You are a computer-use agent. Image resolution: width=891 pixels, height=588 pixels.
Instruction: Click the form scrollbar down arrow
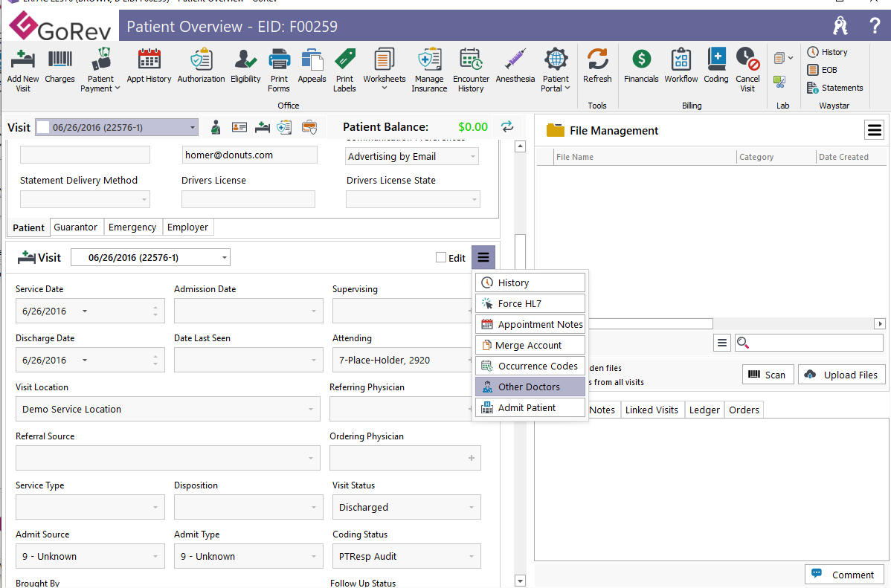pyautogui.click(x=519, y=581)
